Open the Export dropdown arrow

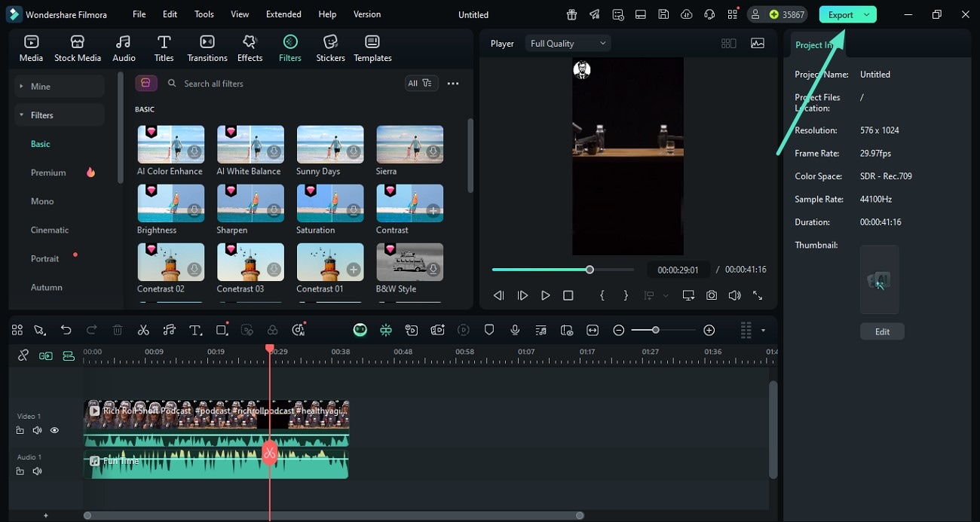pyautogui.click(x=867, y=14)
